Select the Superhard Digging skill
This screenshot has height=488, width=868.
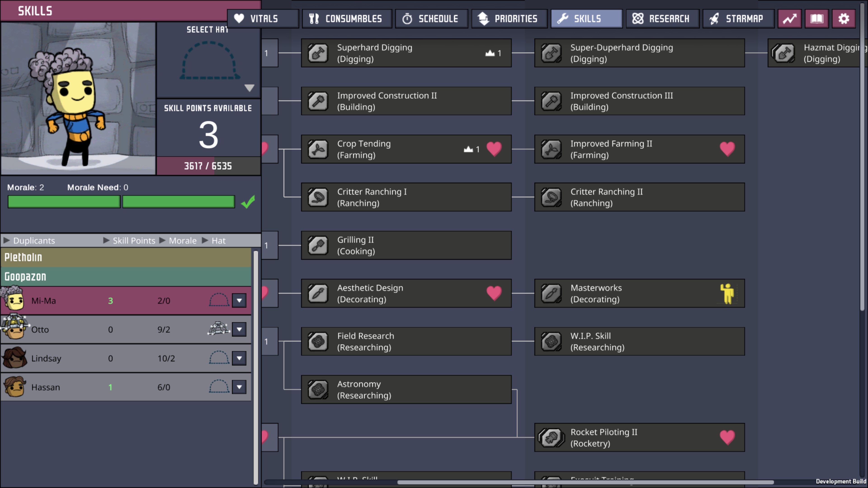pos(406,53)
